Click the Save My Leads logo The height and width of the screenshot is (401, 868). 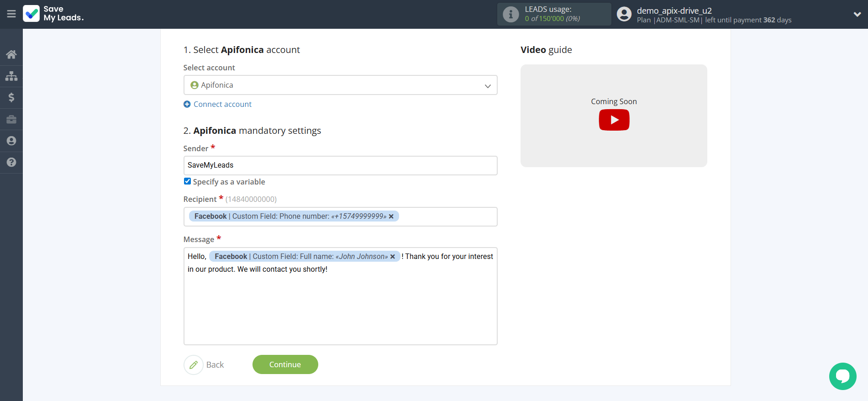pyautogui.click(x=53, y=14)
